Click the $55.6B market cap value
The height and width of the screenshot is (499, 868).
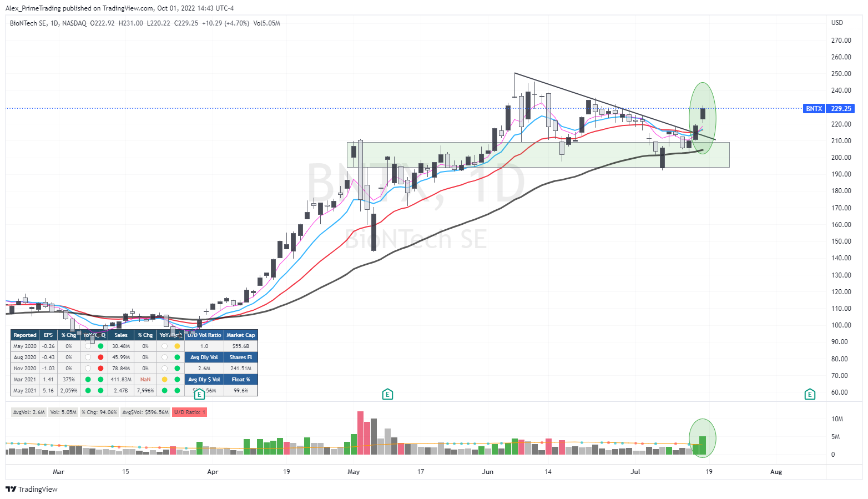tap(241, 346)
